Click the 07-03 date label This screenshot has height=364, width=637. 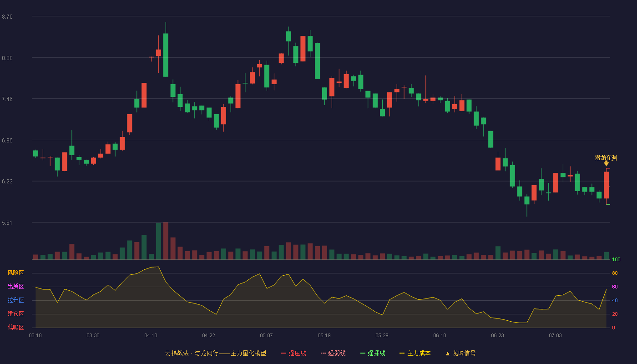pyautogui.click(x=555, y=335)
